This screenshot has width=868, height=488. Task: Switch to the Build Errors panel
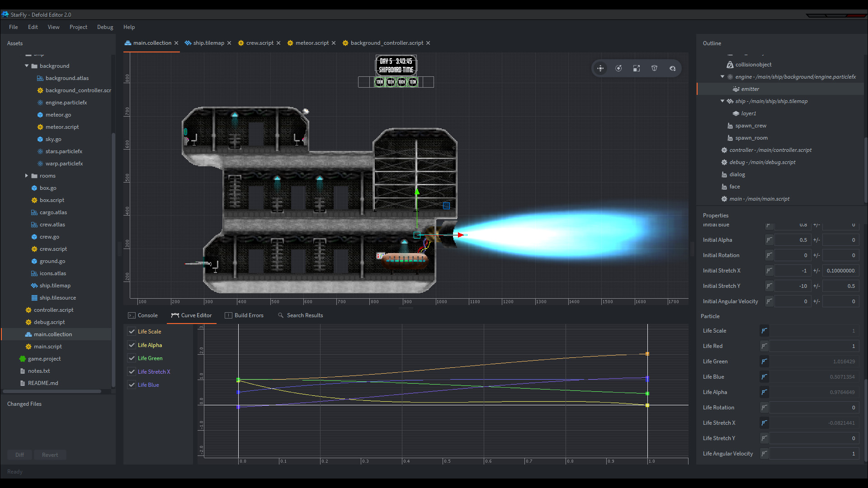pyautogui.click(x=249, y=315)
